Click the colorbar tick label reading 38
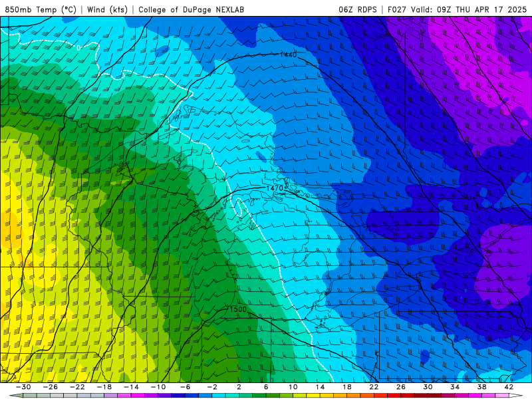Viewport: 532px width, 399px height. click(481, 387)
